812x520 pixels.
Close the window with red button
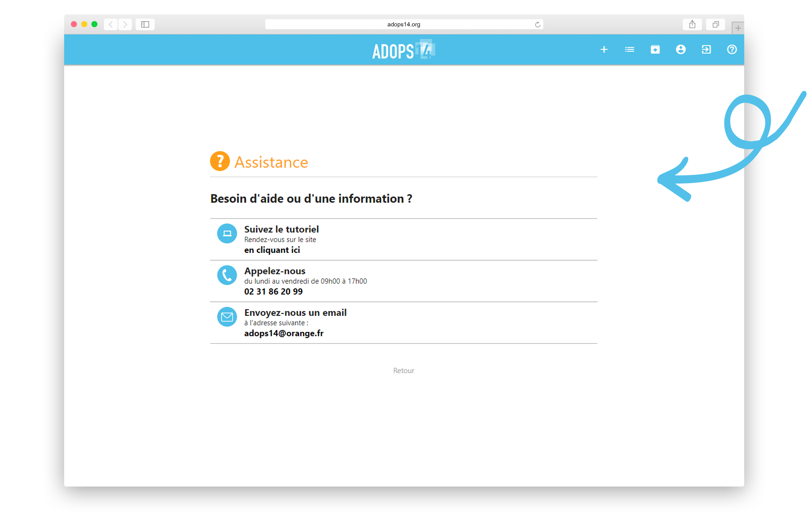click(x=74, y=24)
